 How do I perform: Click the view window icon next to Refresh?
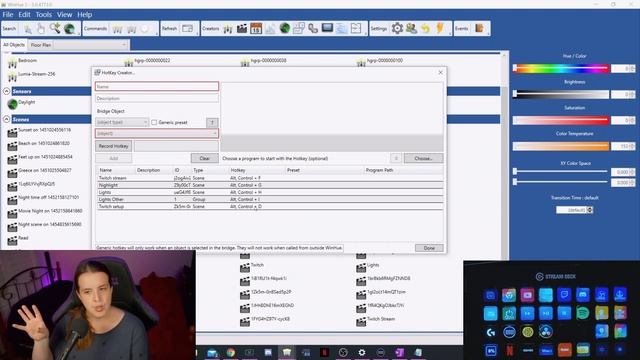click(187, 29)
